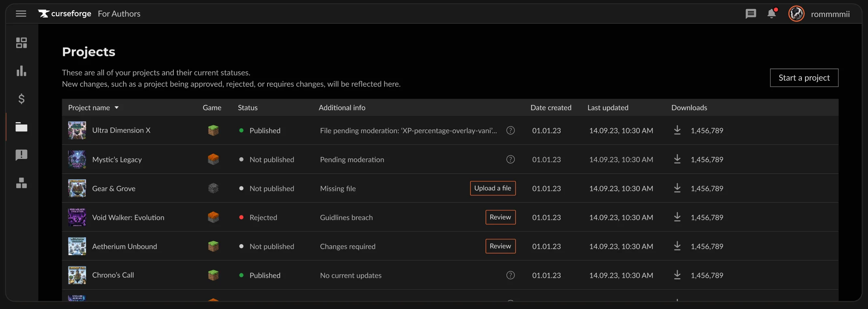Click the Downloads column header
This screenshot has width=868, height=309.
(x=689, y=107)
